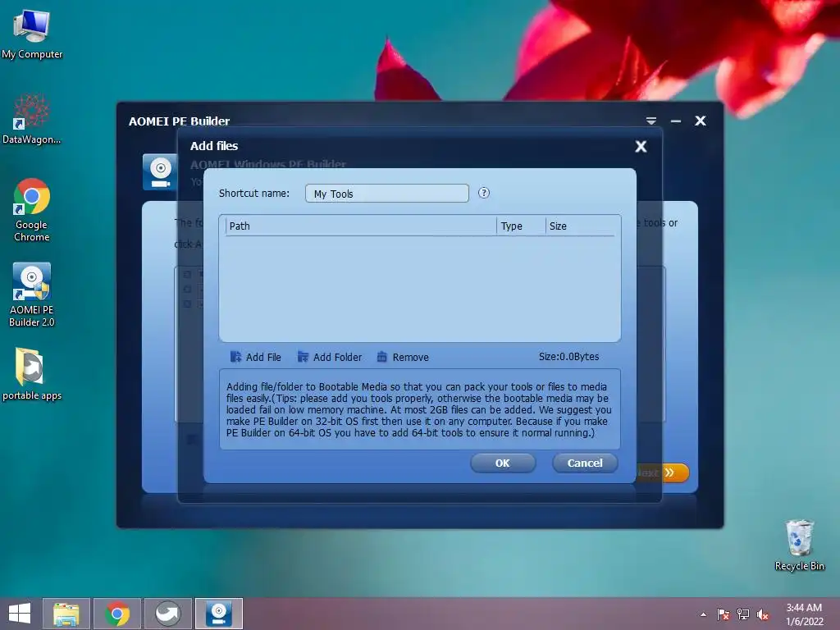Screen dimensions: 840x630
Task: Sort by the Type column header
Action: click(521, 226)
